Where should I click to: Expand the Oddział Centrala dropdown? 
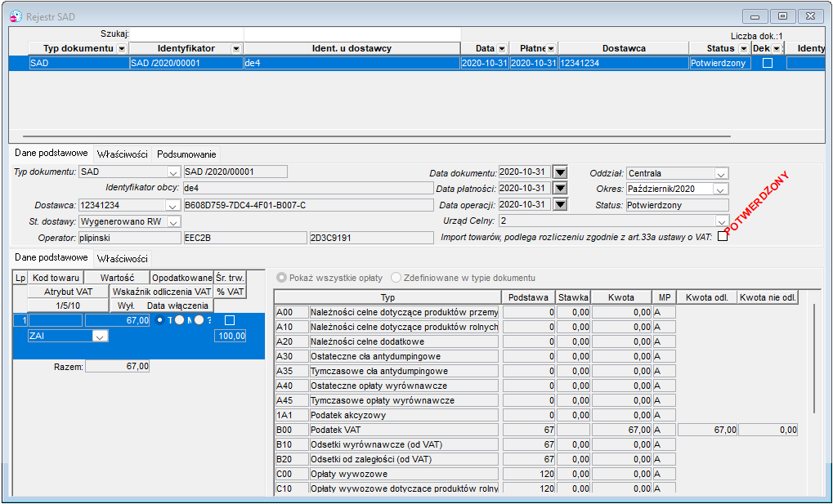721,174
